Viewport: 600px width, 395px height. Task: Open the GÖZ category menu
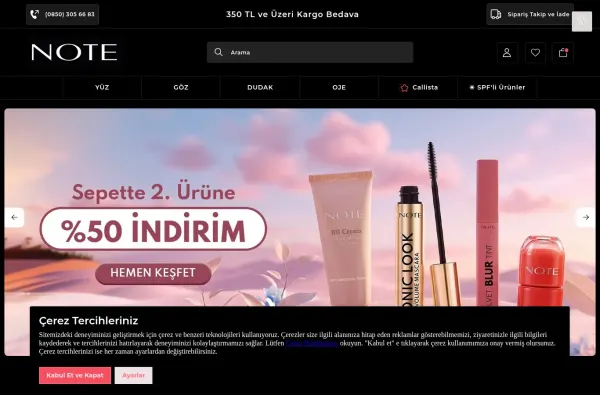pos(181,88)
